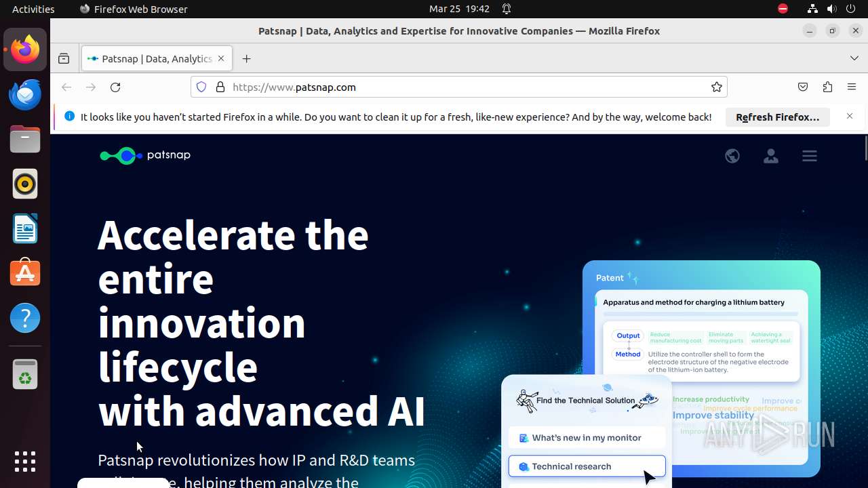Click the 'Find the Technical Solution' label
The image size is (868, 488).
click(x=586, y=401)
